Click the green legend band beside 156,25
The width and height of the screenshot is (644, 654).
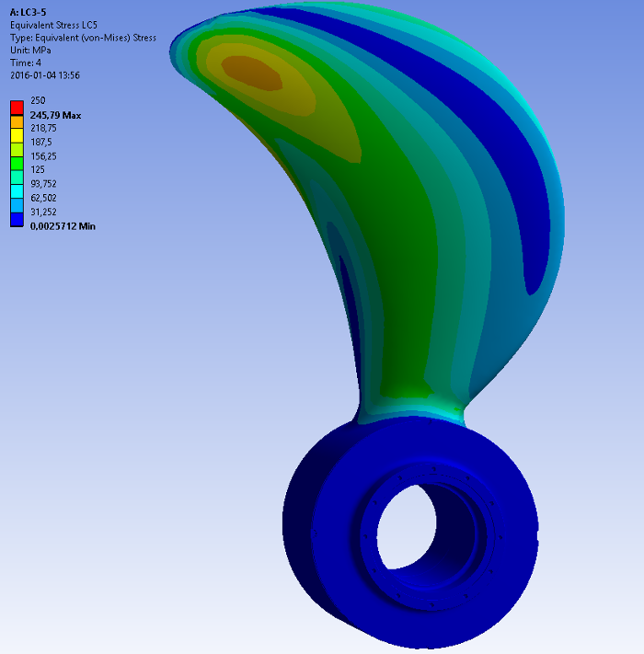point(17,164)
